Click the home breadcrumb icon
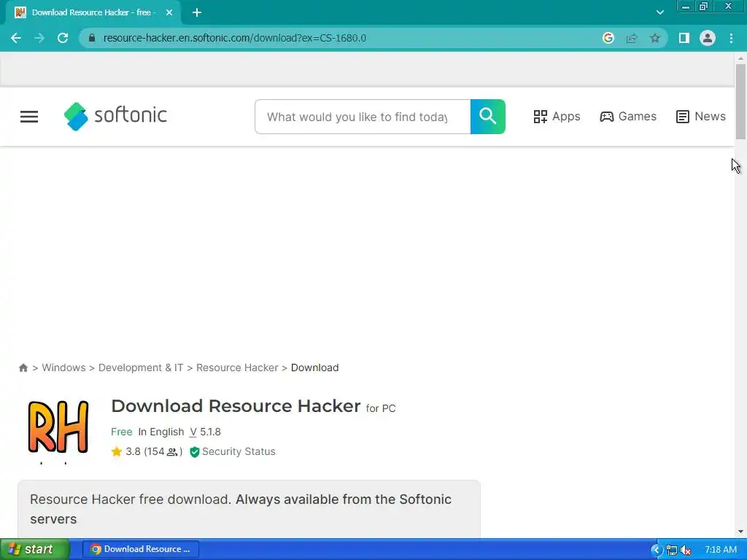Image resolution: width=747 pixels, height=560 pixels. (23, 367)
